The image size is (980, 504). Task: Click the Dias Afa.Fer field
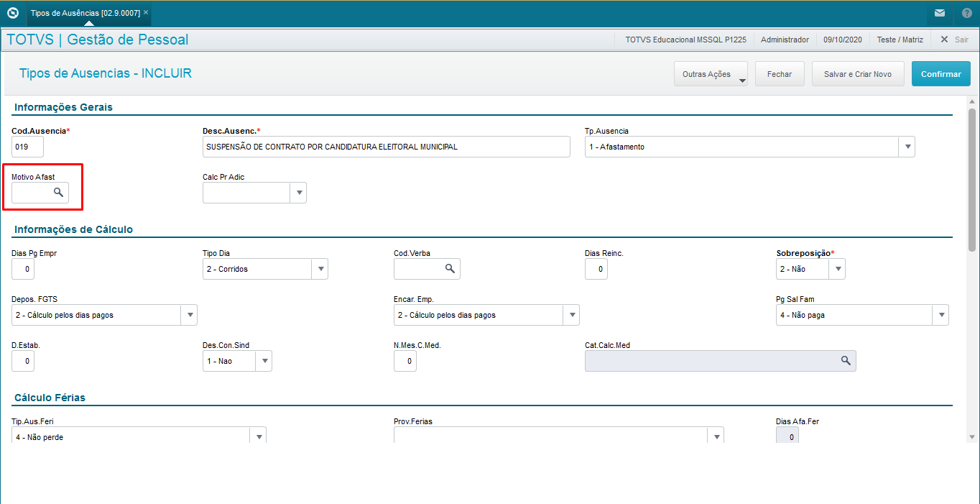(x=787, y=436)
